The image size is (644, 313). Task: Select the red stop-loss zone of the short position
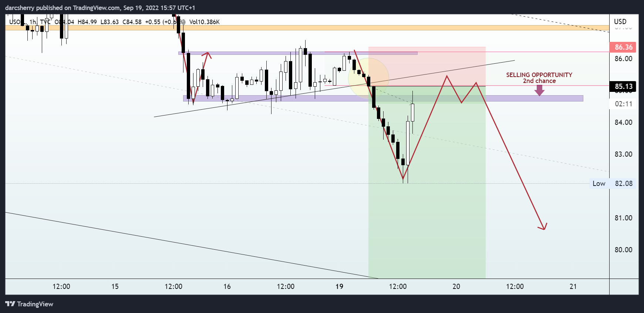pos(427,66)
